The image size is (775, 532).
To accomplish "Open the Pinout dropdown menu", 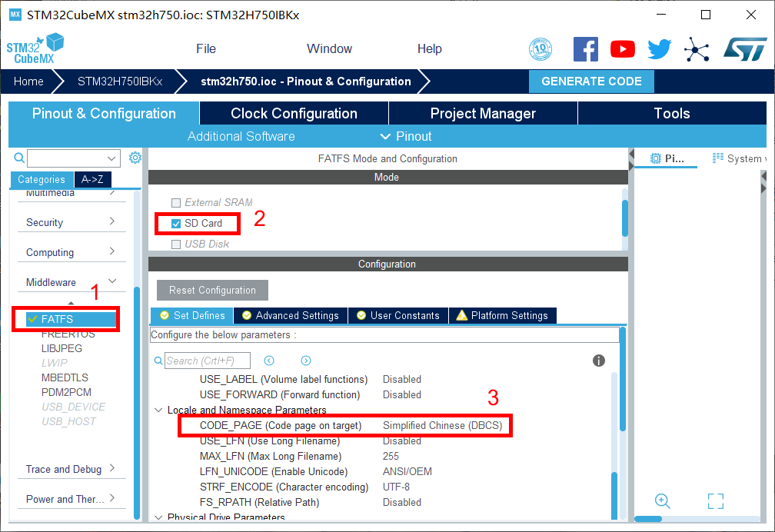I will pyautogui.click(x=406, y=136).
